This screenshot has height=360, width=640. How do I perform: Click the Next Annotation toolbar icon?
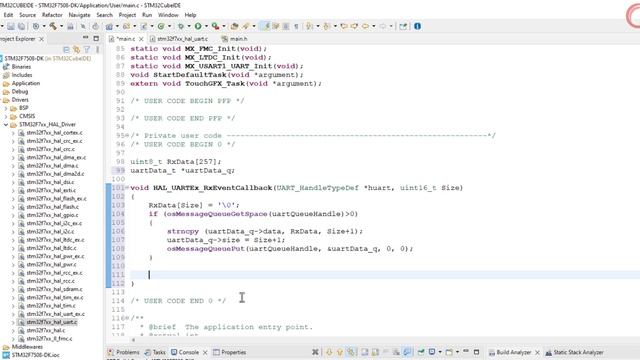tap(310, 26)
